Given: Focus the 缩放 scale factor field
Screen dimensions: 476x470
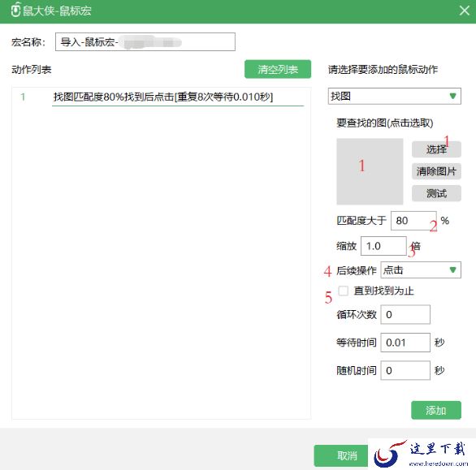Looking at the screenshot, I should point(383,246).
